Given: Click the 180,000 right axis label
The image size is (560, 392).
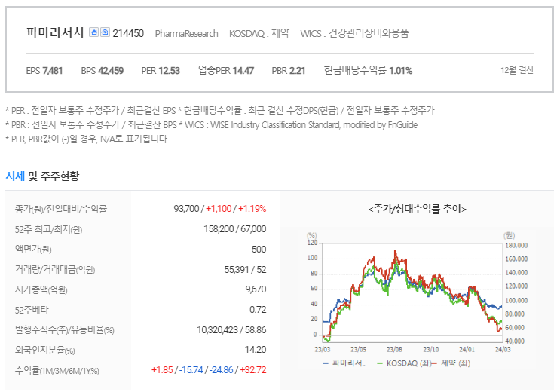Looking at the screenshot, I should coord(516,246).
